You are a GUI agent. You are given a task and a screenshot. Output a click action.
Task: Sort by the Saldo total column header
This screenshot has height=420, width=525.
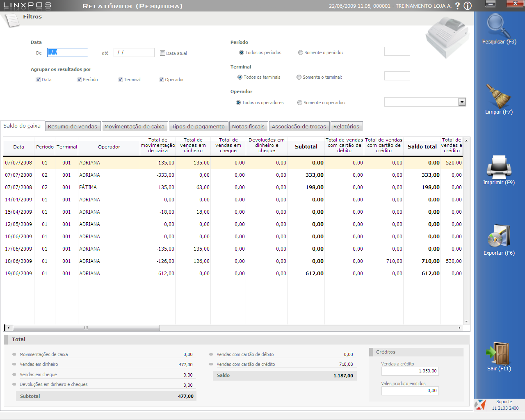pos(422,146)
